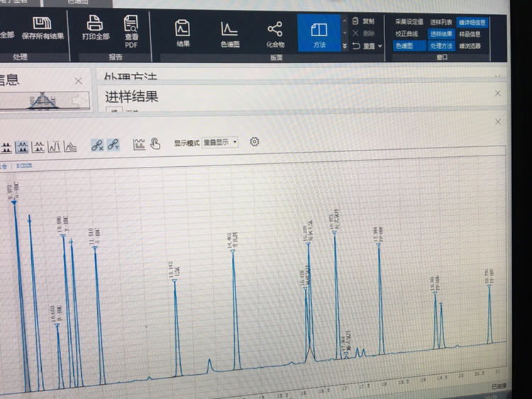Toggle the 采集设定值 window
Screen dimensions: 532x399
(x=409, y=22)
